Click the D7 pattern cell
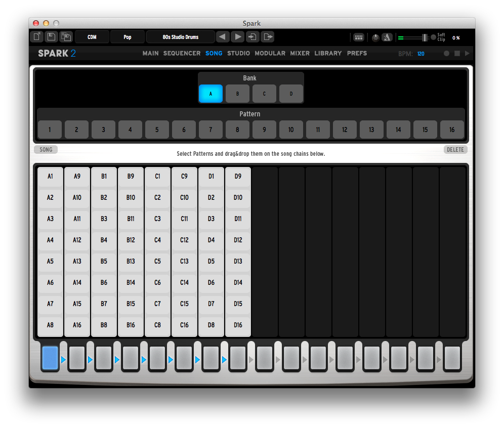 pos(211,304)
